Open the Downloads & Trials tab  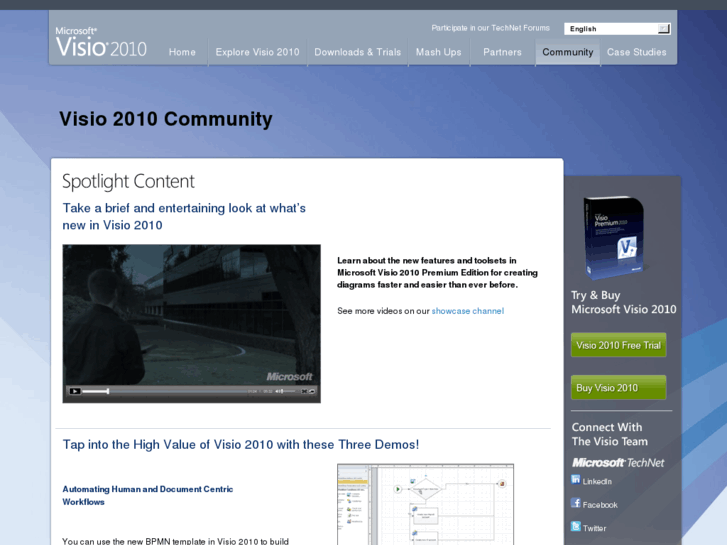(357, 52)
